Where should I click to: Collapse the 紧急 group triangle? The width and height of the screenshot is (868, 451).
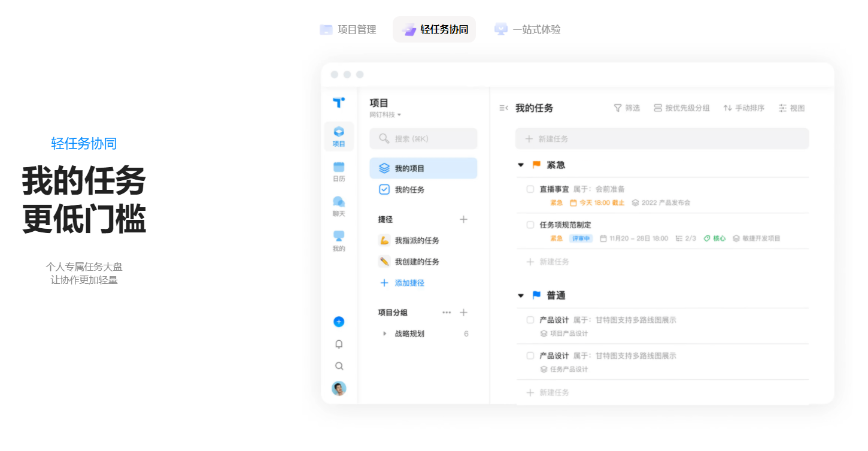click(521, 165)
